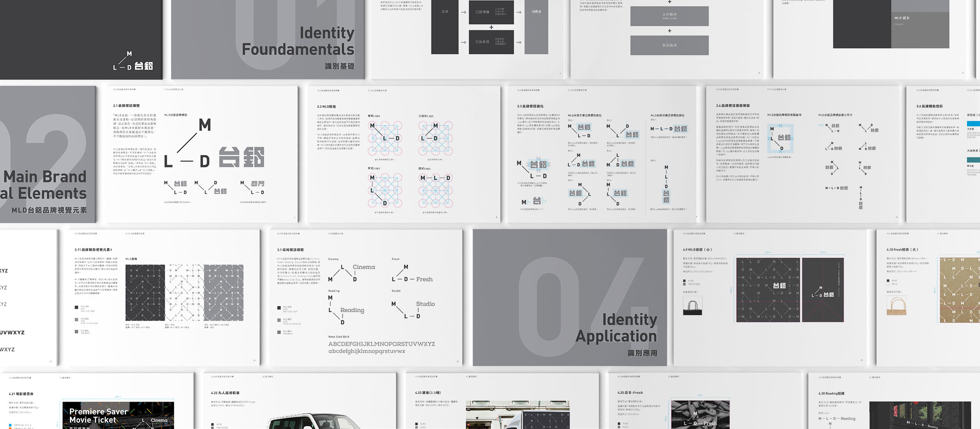The width and height of the screenshot is (980, 429).
Task: Select the 識別應用 subtitle text
Action: [642, 353]
